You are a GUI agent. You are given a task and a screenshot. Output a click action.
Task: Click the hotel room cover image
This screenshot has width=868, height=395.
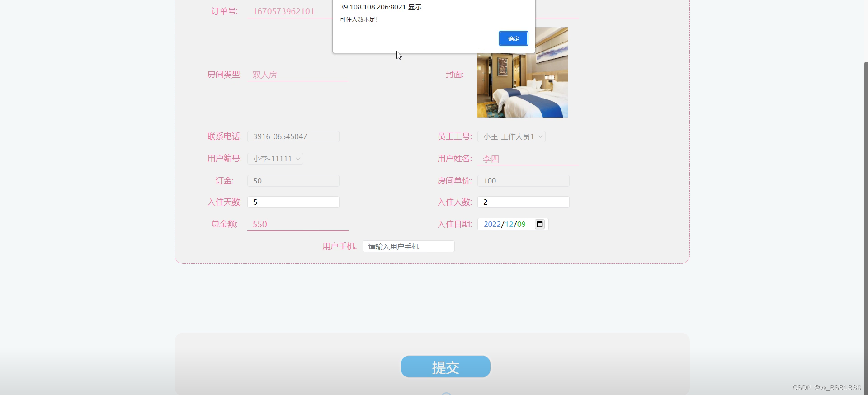pyautogui.click(x=523, y=72)
